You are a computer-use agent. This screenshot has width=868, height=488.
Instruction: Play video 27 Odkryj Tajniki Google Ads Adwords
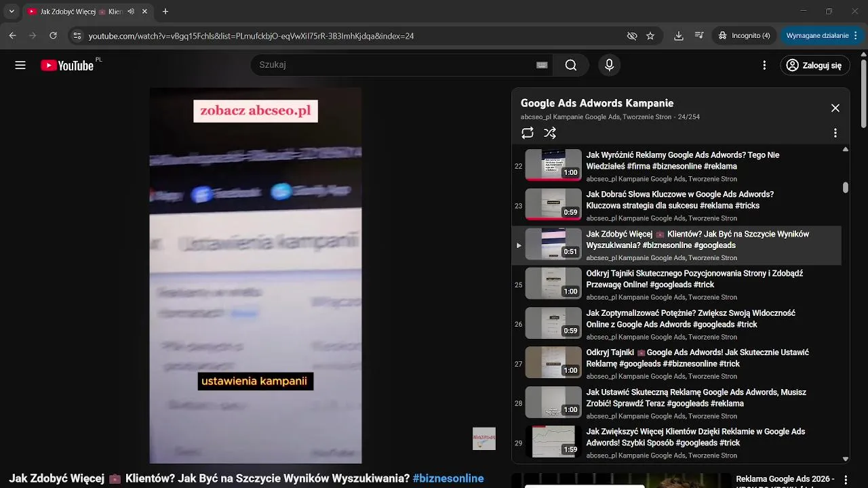coord(677,364)
